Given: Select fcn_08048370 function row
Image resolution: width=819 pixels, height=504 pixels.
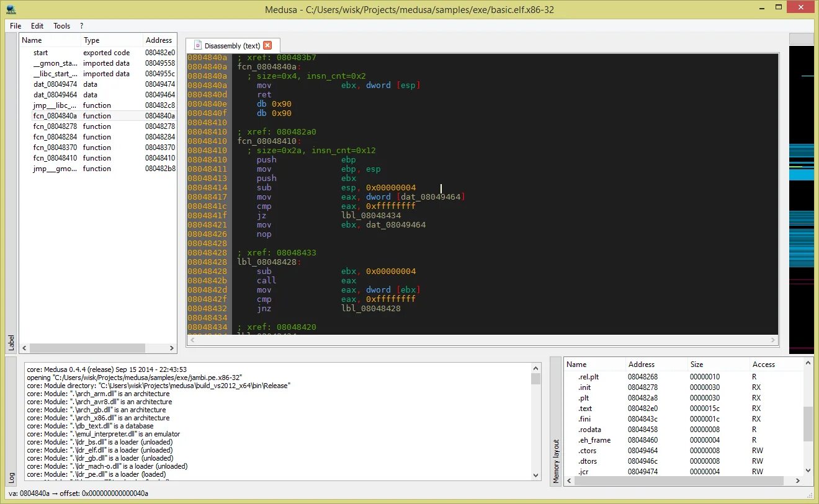Looking at the screenshot, I should [x=98, y=148].
